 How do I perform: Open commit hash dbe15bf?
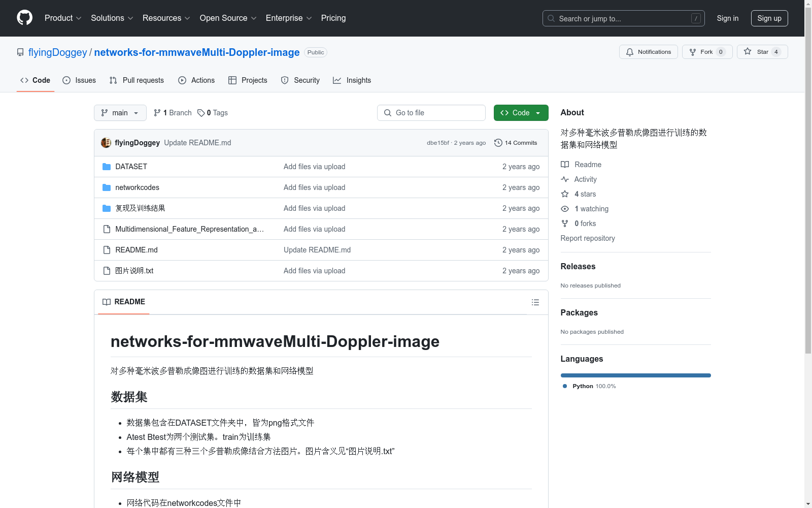[438, 143]
